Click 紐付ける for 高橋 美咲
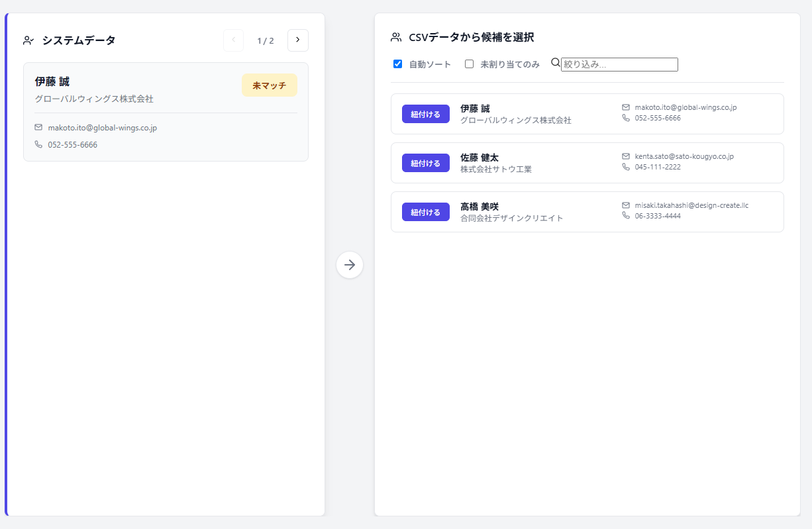Image resolution: width=812 pixels, height=529 pixels. point(426,212)
